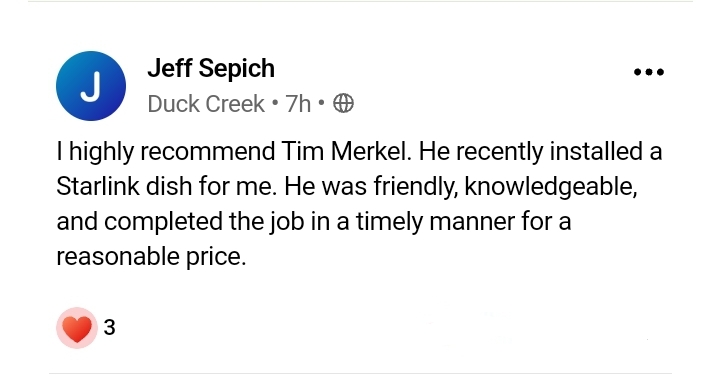This screenshot has width=709, height=392.
Task: Click the phrase completed the job
Action: pyautogui.click(x=204, y=222)
